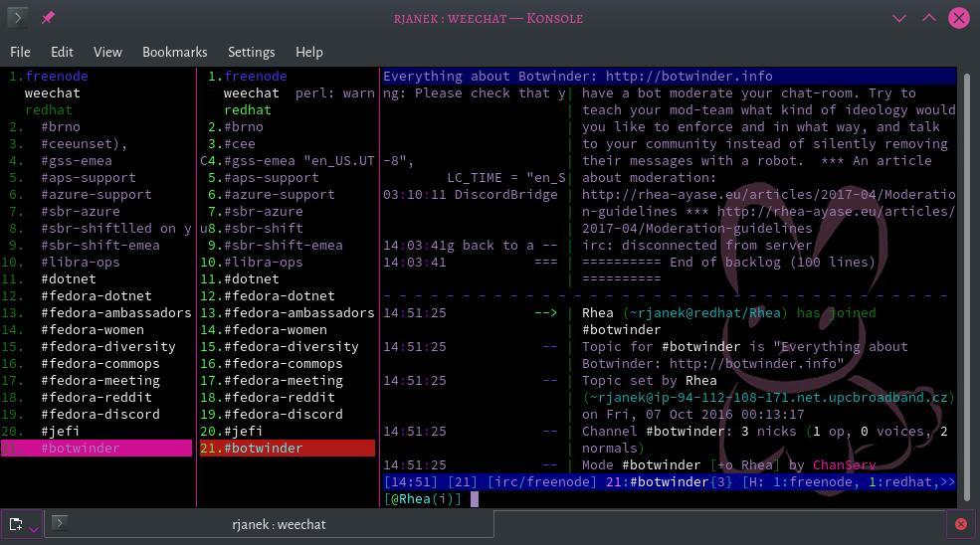The image size is (980, 545).
Task: Click the terminal vertical scrollbar
Action: click(x=967, y=287)
